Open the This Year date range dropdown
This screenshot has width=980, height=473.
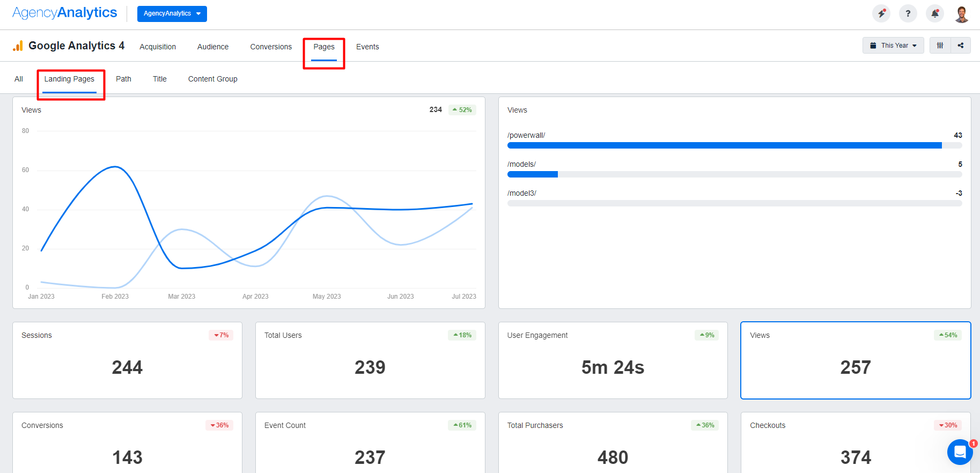coord(893,46)
